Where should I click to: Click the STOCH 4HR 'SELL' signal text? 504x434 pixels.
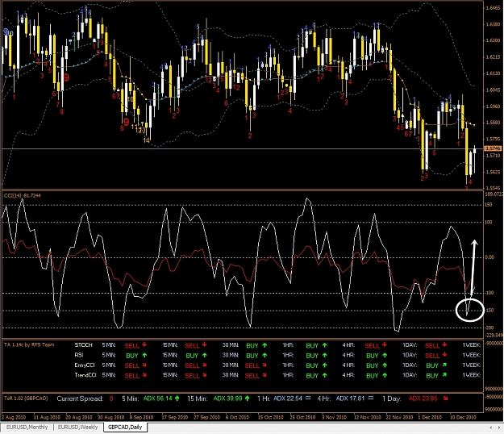tap(373, 346)
